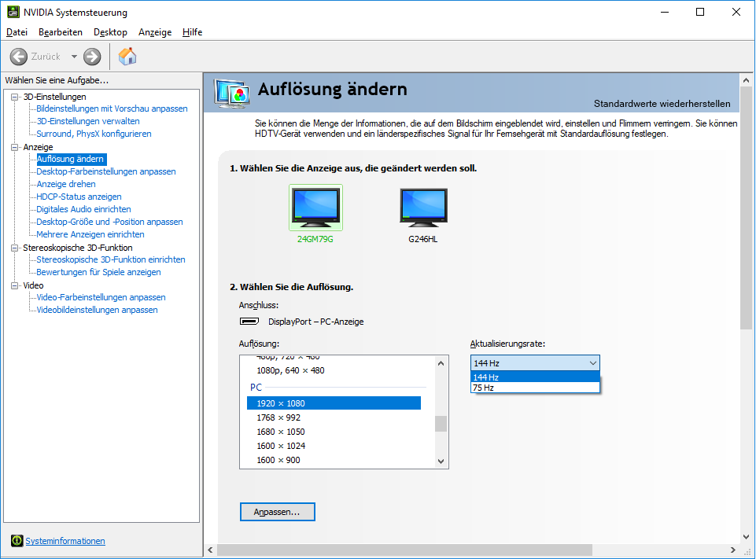Open the Back history dropdown arrow

[74, 57]
